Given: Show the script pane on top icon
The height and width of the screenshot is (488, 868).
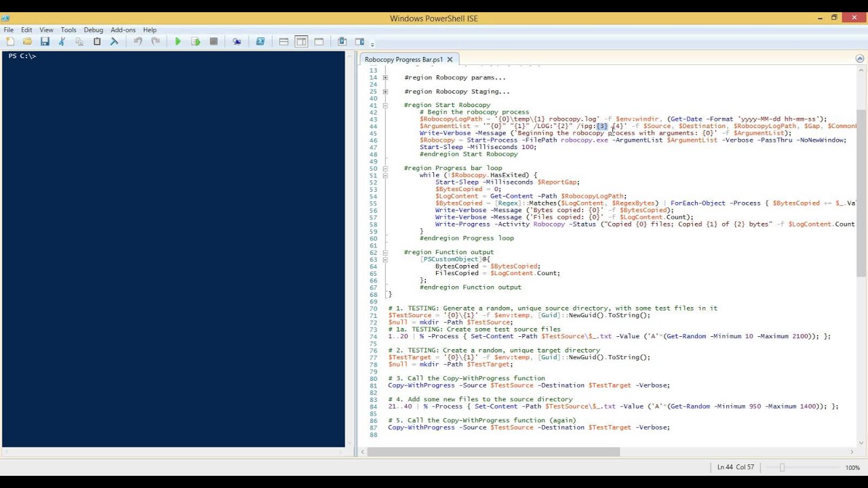Looking at the screenshot, I should pos(283,41).
